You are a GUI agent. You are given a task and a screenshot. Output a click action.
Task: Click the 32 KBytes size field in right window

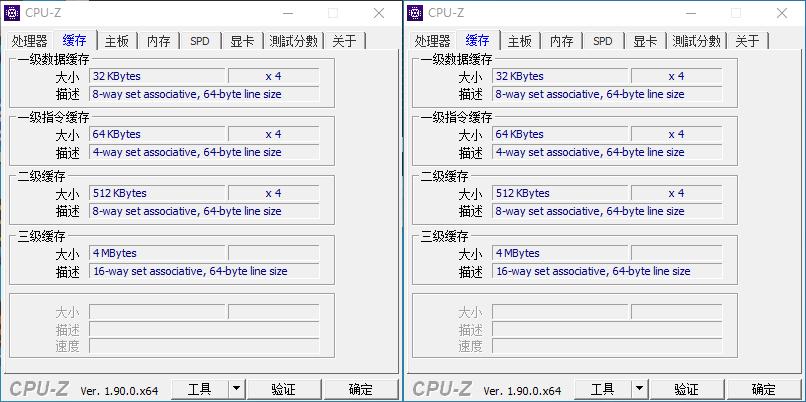(560, 76)
